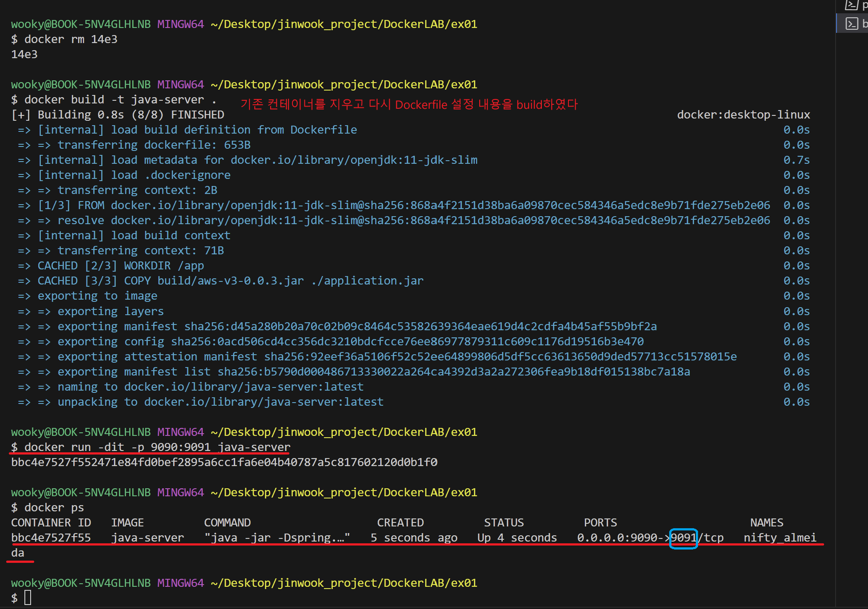Click the long container hash output line
Image resolution: width=868 pixels, height=609 pixels.
point(224,462)
